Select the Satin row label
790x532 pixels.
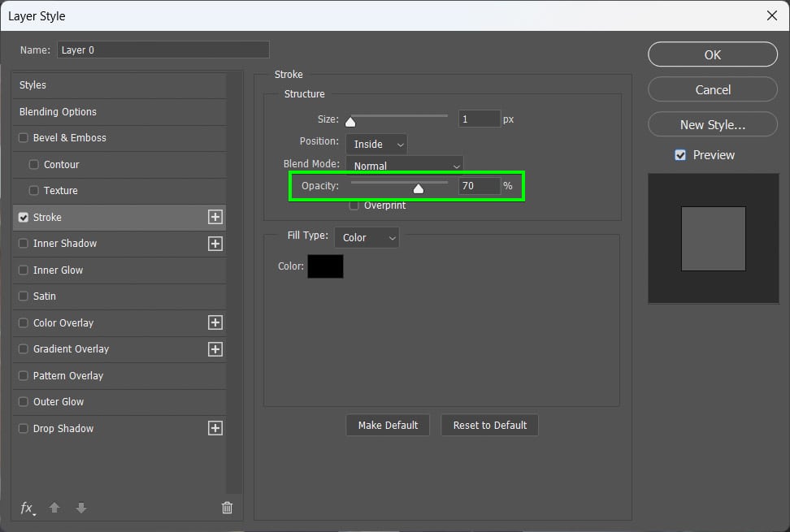(x=45, y=296)
